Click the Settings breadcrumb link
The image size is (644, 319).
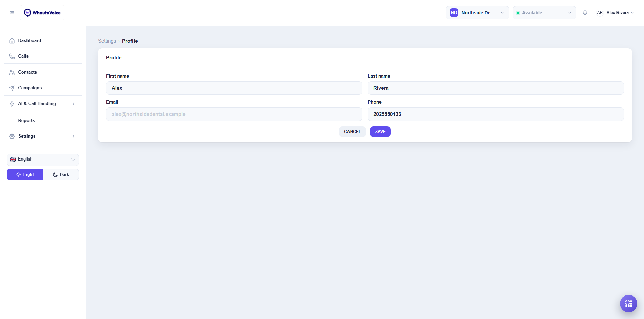(107, 41)
